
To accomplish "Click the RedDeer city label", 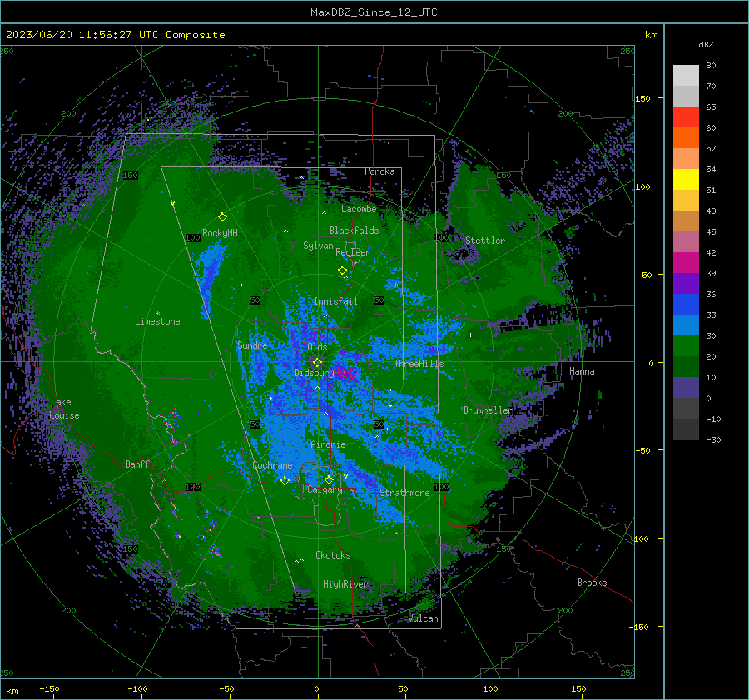I will pyautogui.click(x=353, y=252).
